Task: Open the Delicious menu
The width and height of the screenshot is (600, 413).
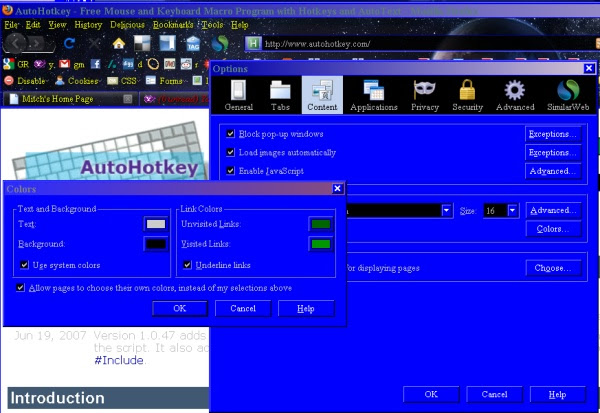Action: 127,25
